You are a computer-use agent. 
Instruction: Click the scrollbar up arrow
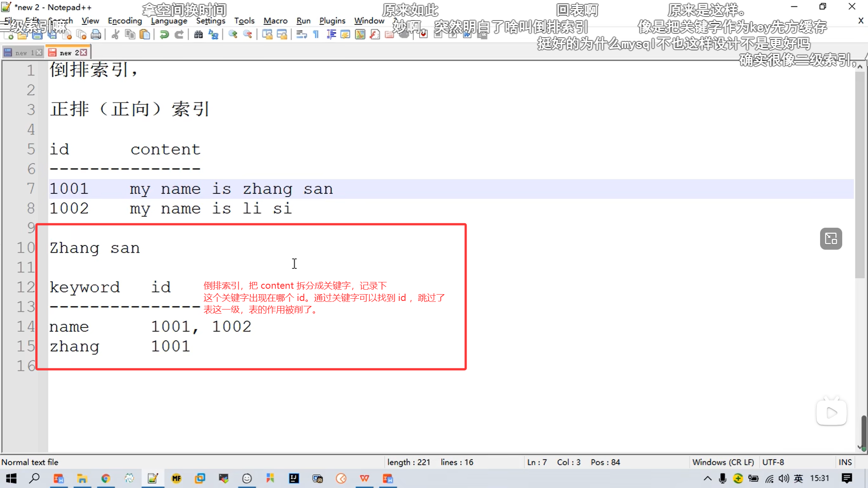(x=860, y=66)
